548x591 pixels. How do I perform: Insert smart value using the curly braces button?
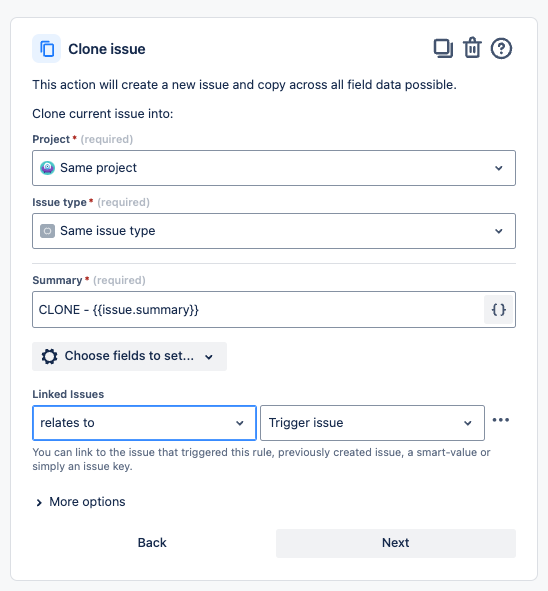499,309
